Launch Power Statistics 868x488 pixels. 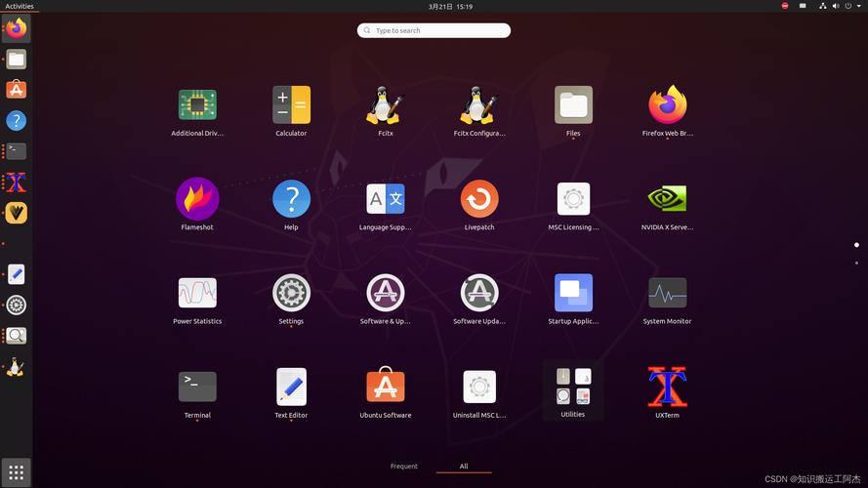[197, 299]
